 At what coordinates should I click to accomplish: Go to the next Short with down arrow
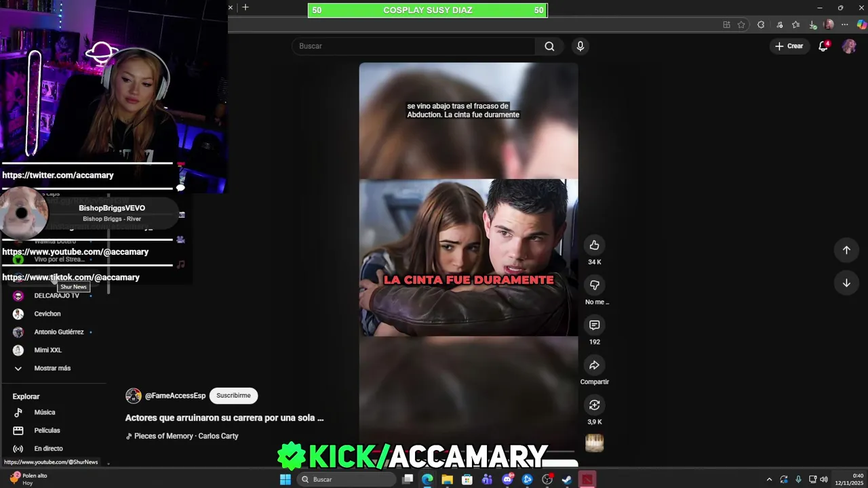tap(846, 283)
